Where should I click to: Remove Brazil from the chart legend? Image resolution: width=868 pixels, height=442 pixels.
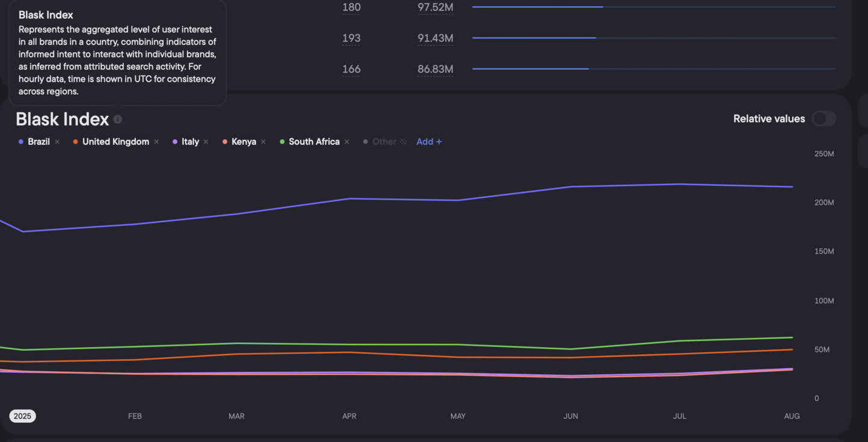click(58, 142)
